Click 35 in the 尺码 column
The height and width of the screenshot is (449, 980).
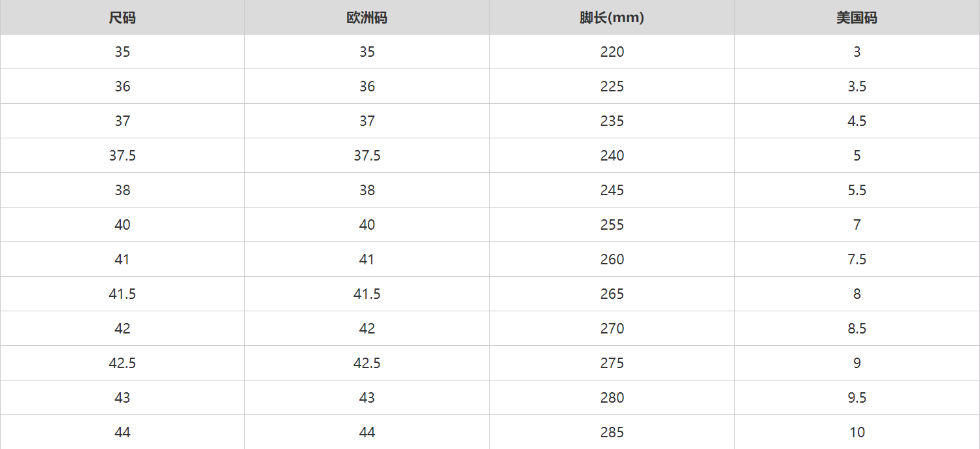122,52
